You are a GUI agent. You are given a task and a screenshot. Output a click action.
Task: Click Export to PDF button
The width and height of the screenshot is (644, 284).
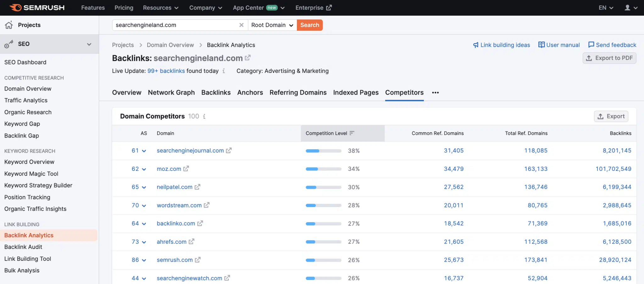609,58
